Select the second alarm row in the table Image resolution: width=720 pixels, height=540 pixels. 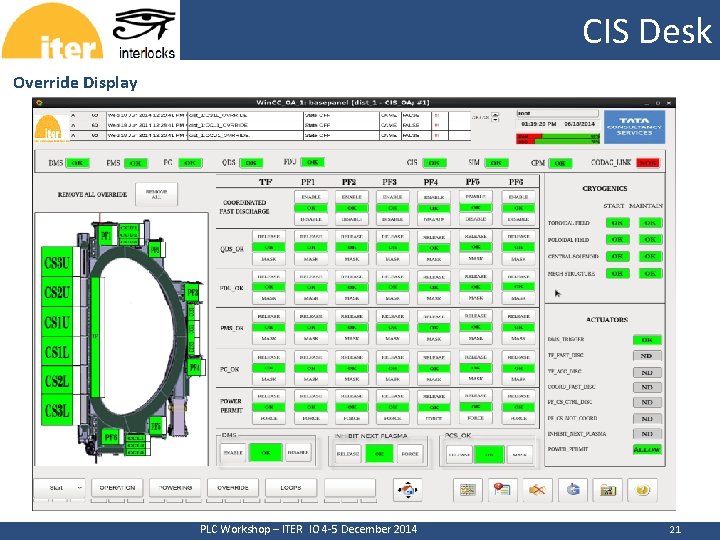[x=270, y=125]
